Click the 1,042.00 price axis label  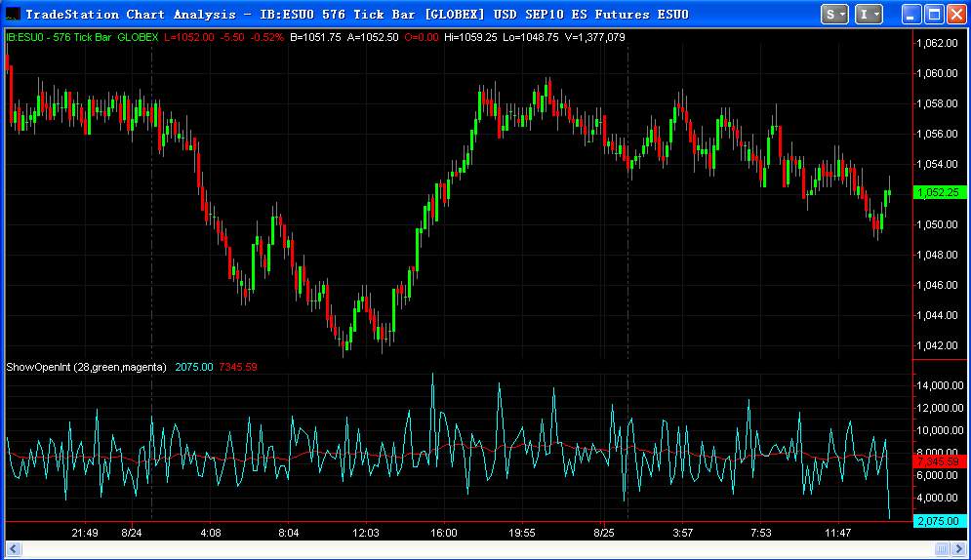[x=937, y=346]
